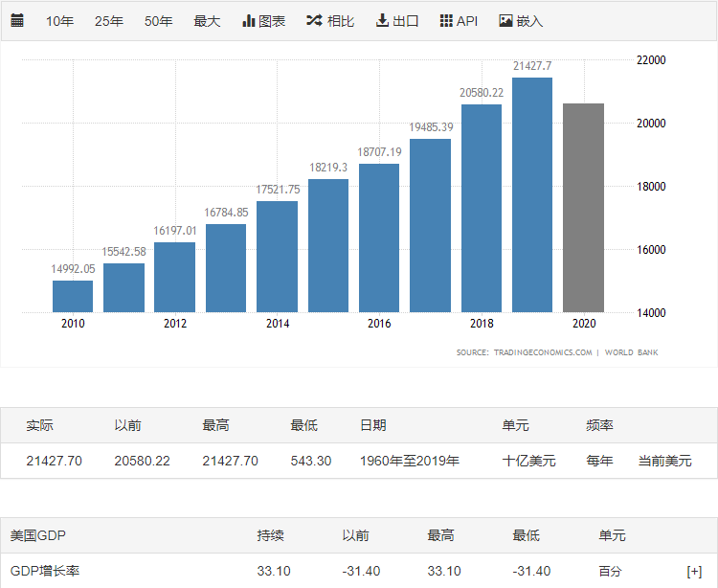718x588 pixels.
Task: Click the 当前美元 text
Action: pyautogui.click(x=665, y=461)
